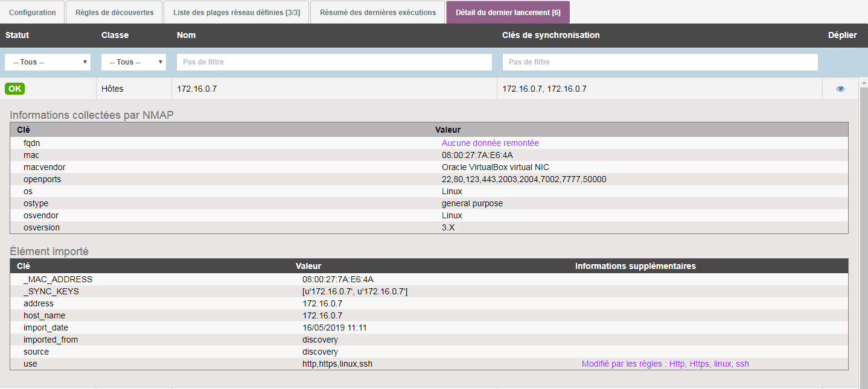
Task: Click 'Aucune donnée remontée' fqdn value
Action: (x=490, y=143)
